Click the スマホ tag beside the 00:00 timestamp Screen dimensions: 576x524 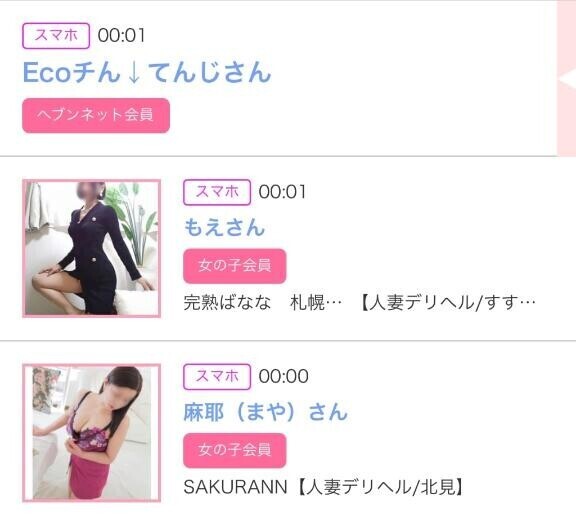217,376
